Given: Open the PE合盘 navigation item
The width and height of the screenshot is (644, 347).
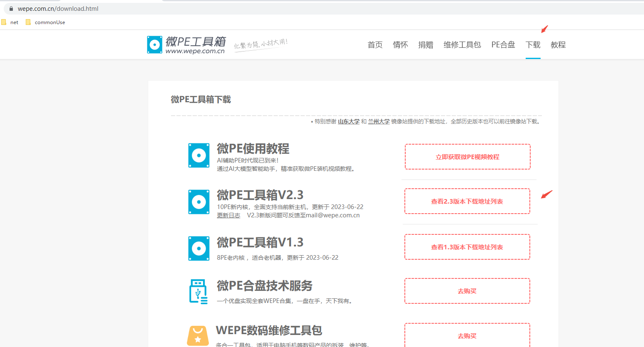Looking at the screenshot, I should click(x=503, y=45).
